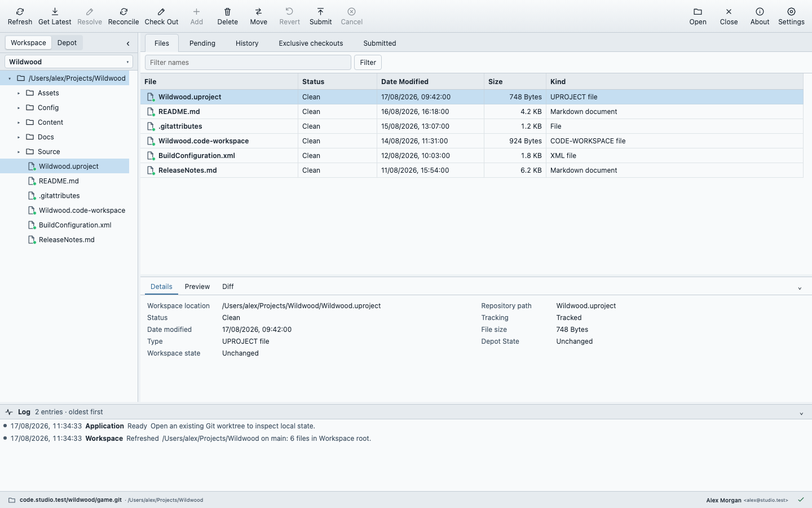The height and width of the screenshot is (508, 812).
Task: Click the file icon of BuildConfiguration.xml table row
Action: (x=151, y=156)
